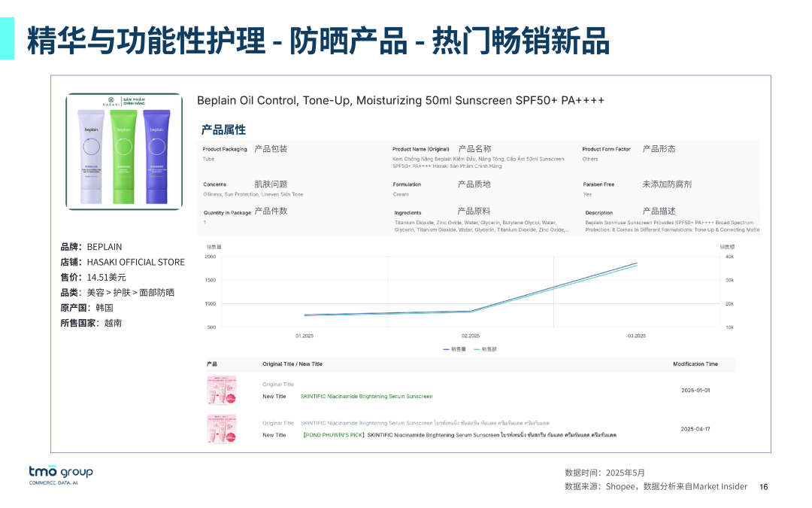This screenshot has height=508, width=812.
Task: Click the price 14.51美元
Action: pos(106,277)
